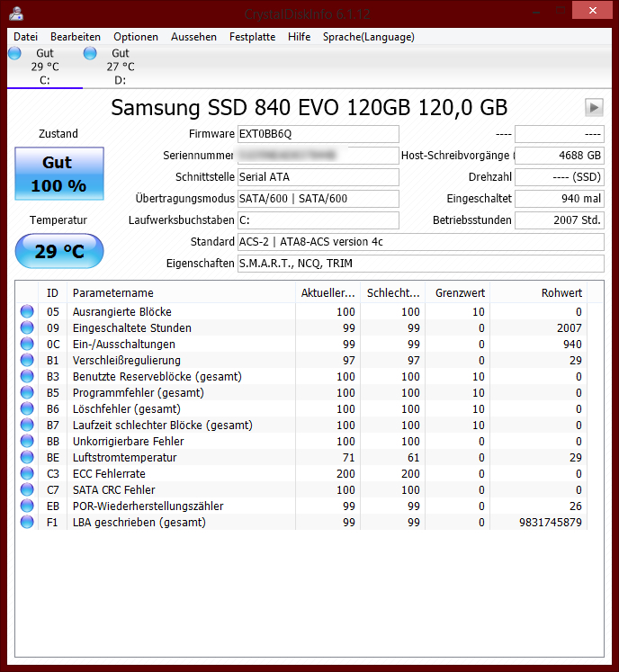Click the Übertragungsmodus field SATA/600
The image size is (619, 672).
pos(318,199)
